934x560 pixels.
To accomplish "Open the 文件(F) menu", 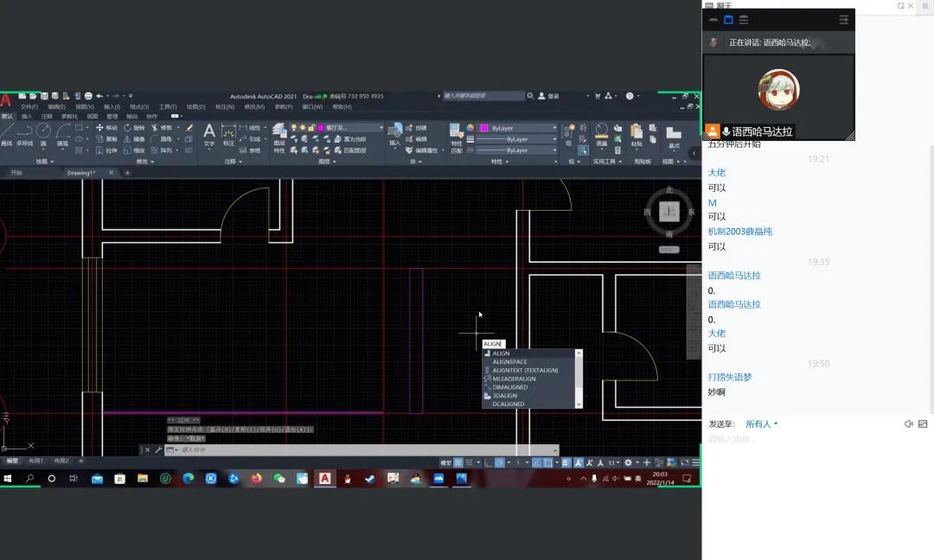I will [x=29, y=107].
